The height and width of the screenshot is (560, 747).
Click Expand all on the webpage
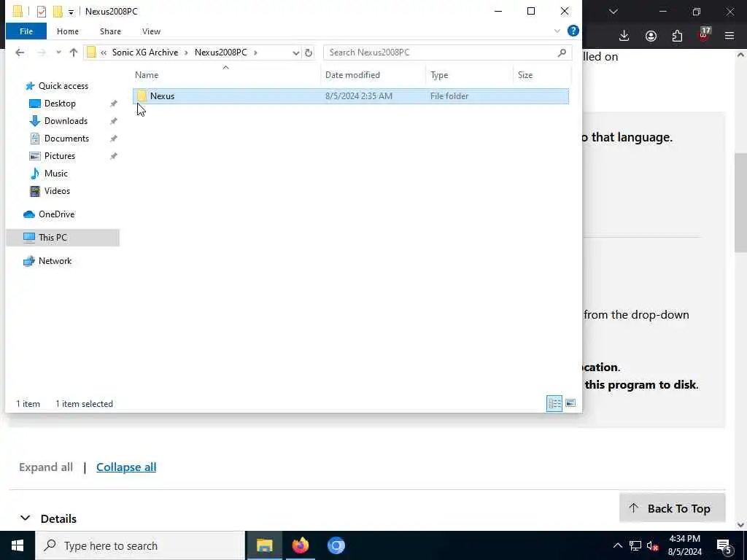tap(46, 467)
